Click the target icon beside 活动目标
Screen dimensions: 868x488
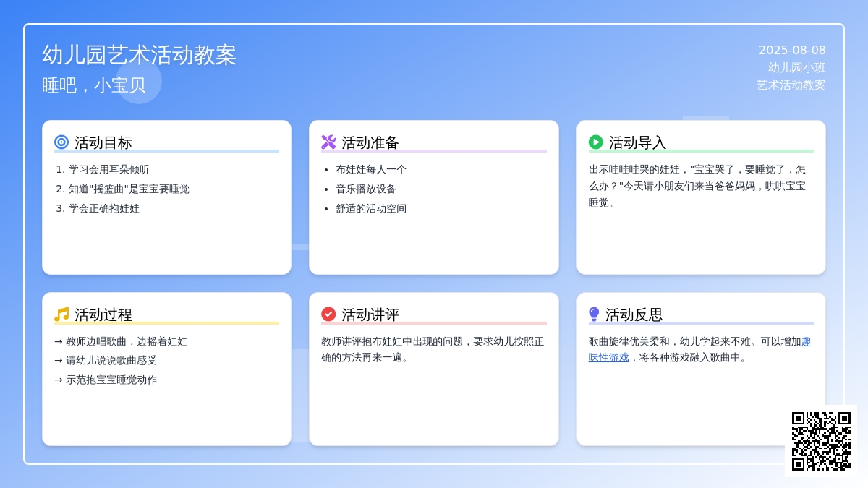tap(61, 142)
